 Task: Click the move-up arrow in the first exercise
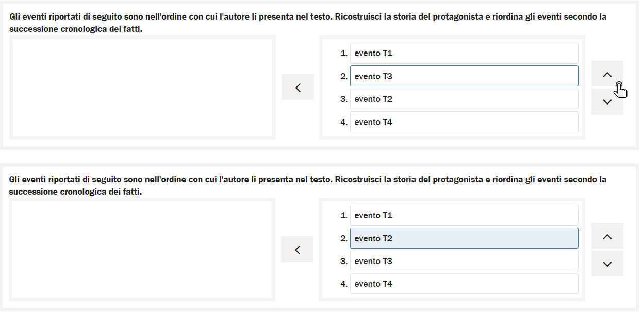(x=607, y=75)
